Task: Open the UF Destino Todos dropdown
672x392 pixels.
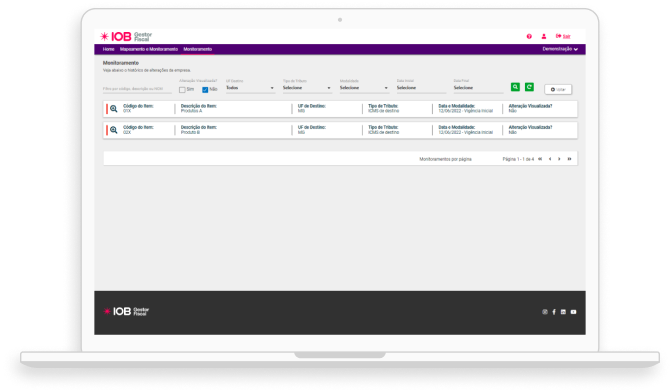Action: (x=250, y=88)
